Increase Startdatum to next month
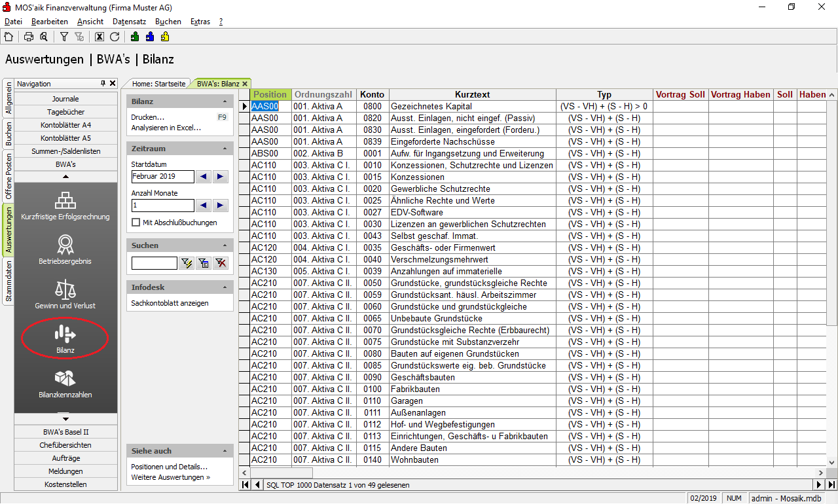This screenshot has height=504, width=838. pyautogui.click(x=221, y=177)
